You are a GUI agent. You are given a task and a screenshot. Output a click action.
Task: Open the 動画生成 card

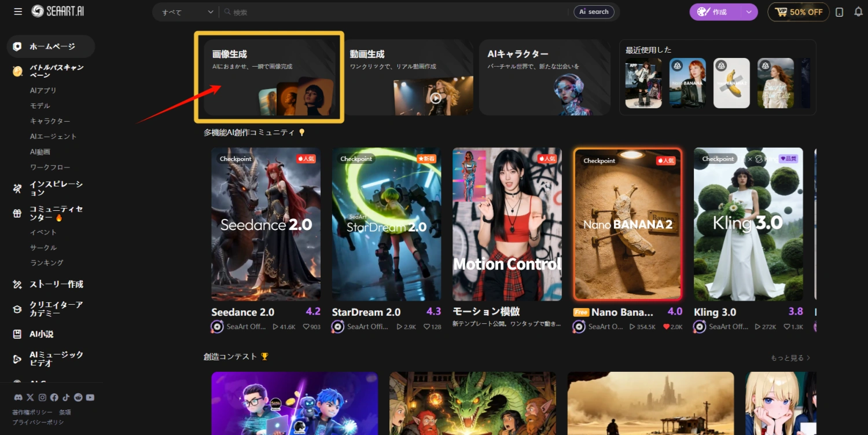[407, 77]
